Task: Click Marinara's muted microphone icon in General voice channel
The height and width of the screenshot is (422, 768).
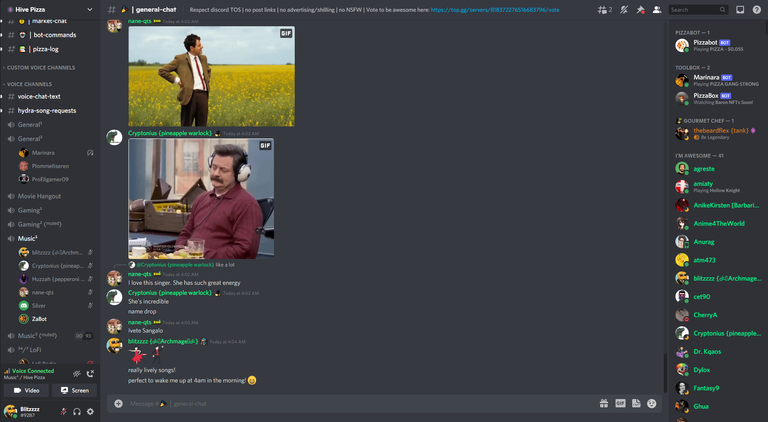Action: point(90,153)
